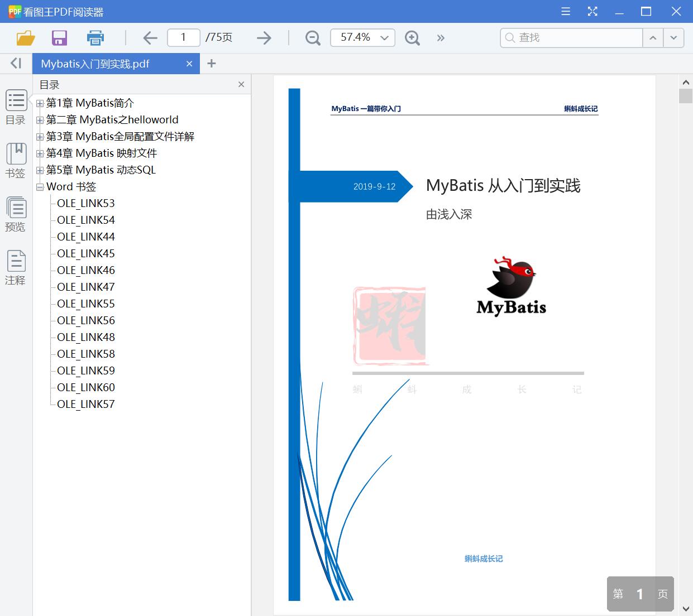The width and height of the screenshot is (693, 616).
Task: Collapse the Word 书签 tree node
Action: tap(40, 187)
